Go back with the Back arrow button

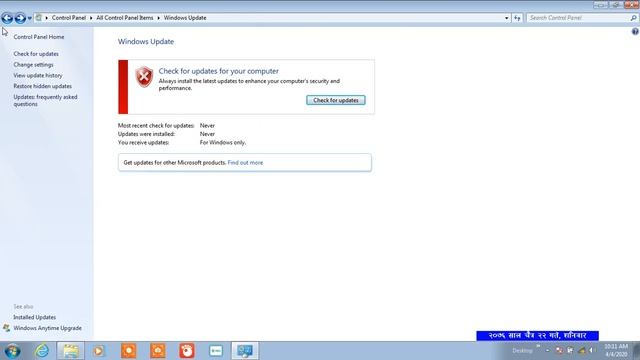(7, 18)
